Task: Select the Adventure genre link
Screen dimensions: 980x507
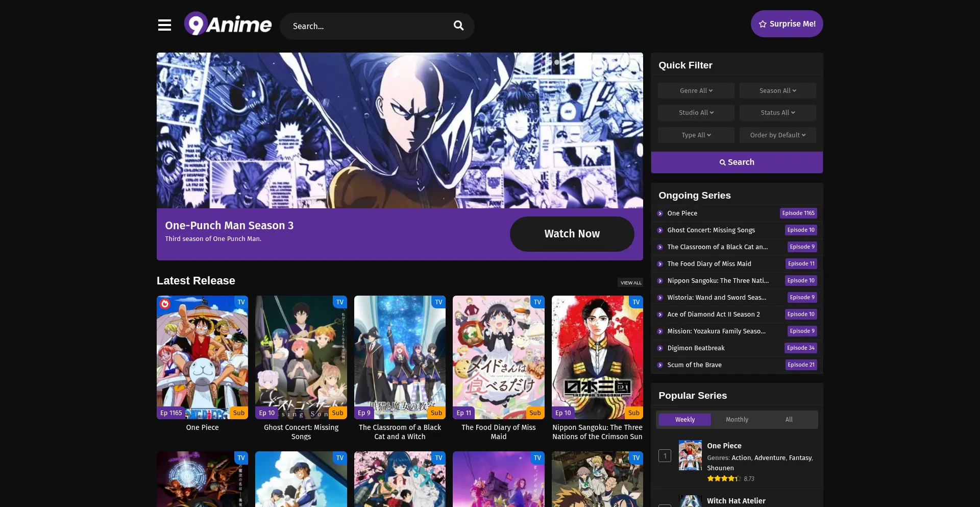Action: (770, 458)
